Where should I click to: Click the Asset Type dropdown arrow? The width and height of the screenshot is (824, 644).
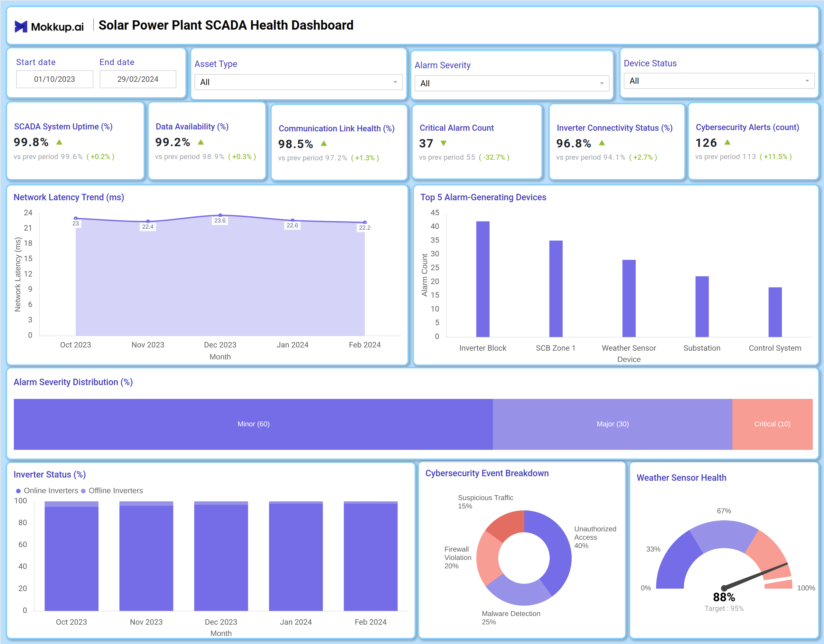coord(395,82)
